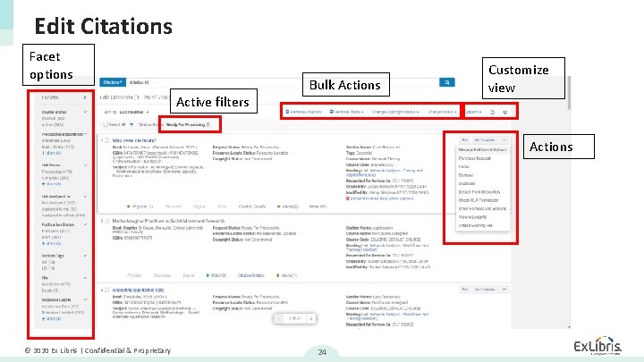The image size is (644, 362).
Task: Show more Processing Department facet values
Action: tap(51, 153)
